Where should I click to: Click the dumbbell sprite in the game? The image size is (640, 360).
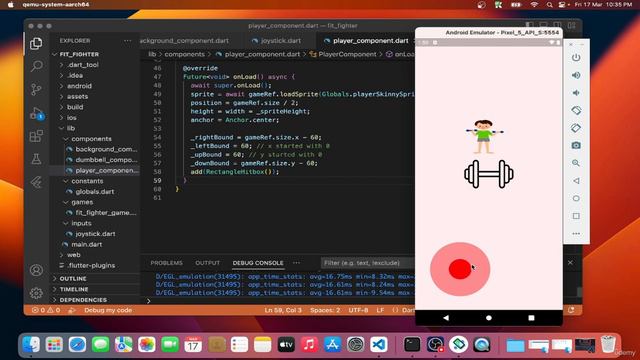click(489, 174)
